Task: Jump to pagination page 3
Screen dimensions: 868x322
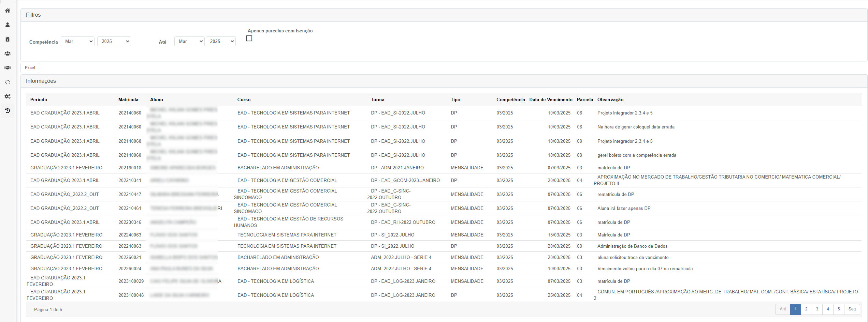Action: click(817, 309)
